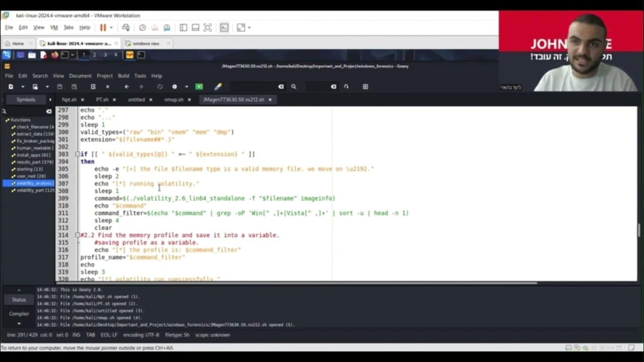Screen dimensions: 644x362
Task: Collapse the fold marker at line 303
Action: click(77, 154)
